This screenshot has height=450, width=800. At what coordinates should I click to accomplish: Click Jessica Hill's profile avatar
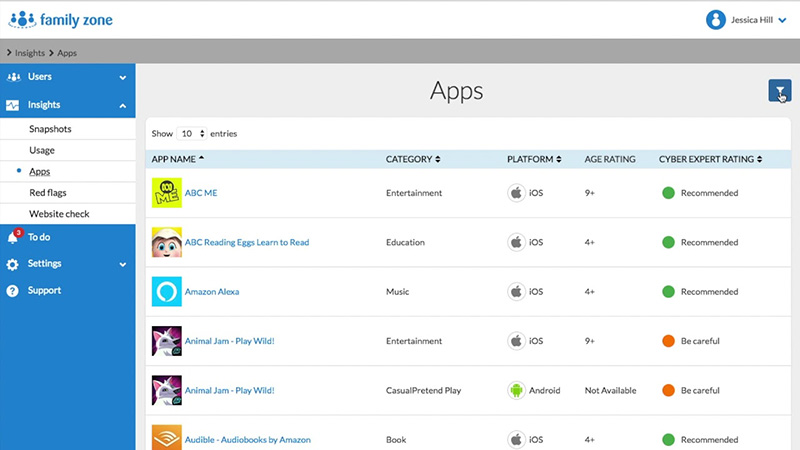pos(715,19)
